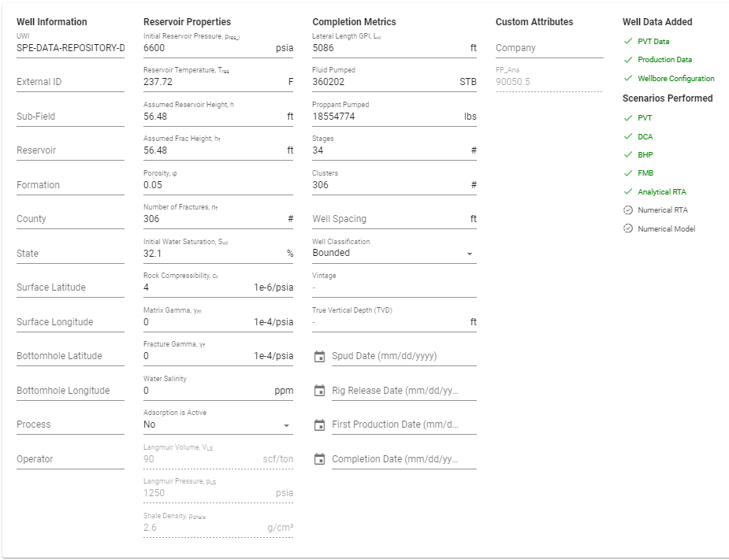Expand the Adsorption is Active dropdown arrow
This screenshot has height=560, width=729.
[x=286, y=425]
